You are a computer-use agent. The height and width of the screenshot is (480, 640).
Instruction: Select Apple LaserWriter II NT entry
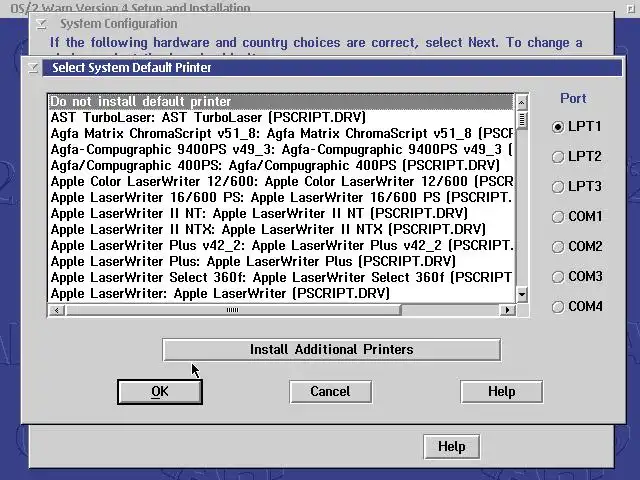point(281,213)
